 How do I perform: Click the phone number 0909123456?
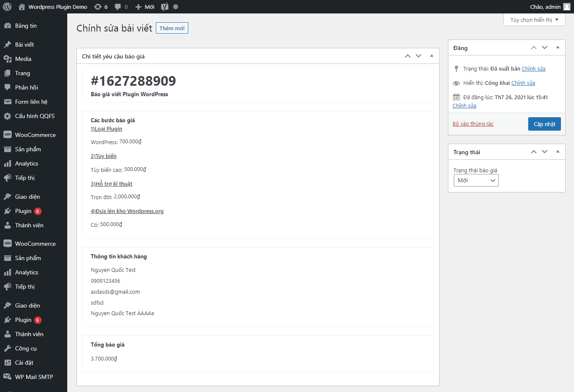(x=105, y=281)
